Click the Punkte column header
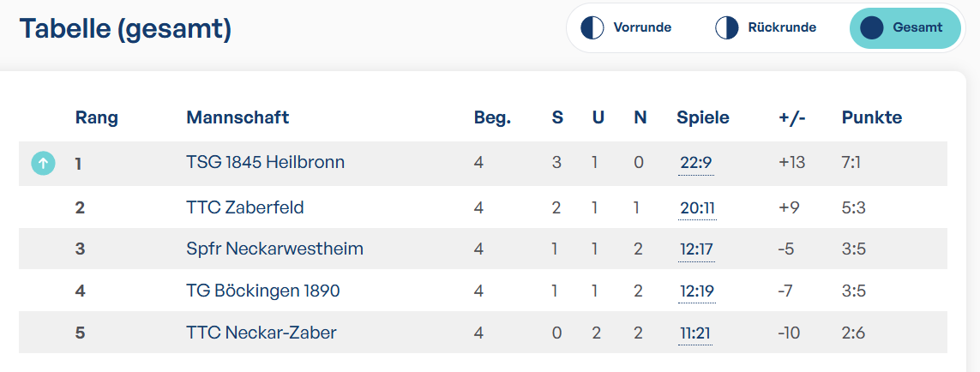This screenshot has width=980, height=372. [x=872, y=117]
